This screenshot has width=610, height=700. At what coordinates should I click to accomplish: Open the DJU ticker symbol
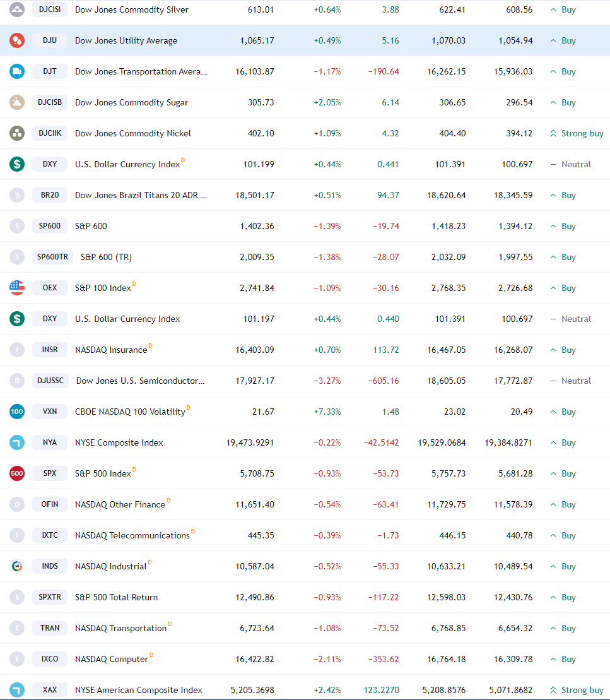(x=50, y=40)
